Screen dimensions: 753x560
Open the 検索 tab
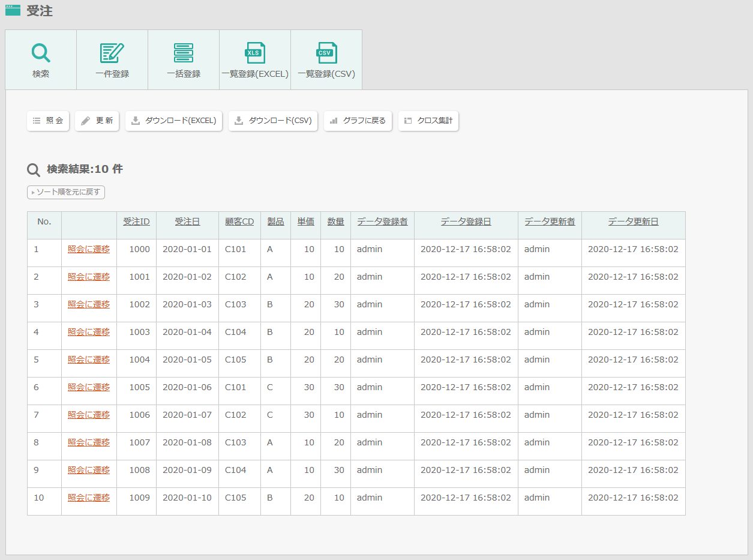click(x=41, y=60)
